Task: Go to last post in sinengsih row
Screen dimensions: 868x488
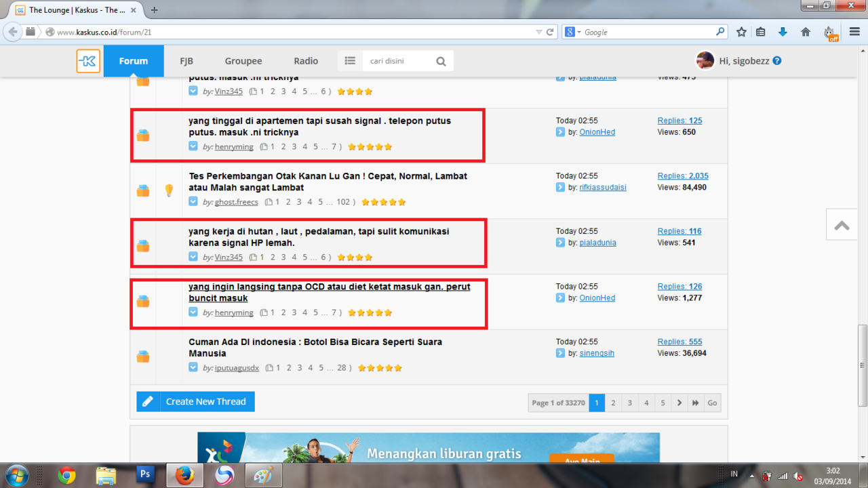Action: pos(560,353)
